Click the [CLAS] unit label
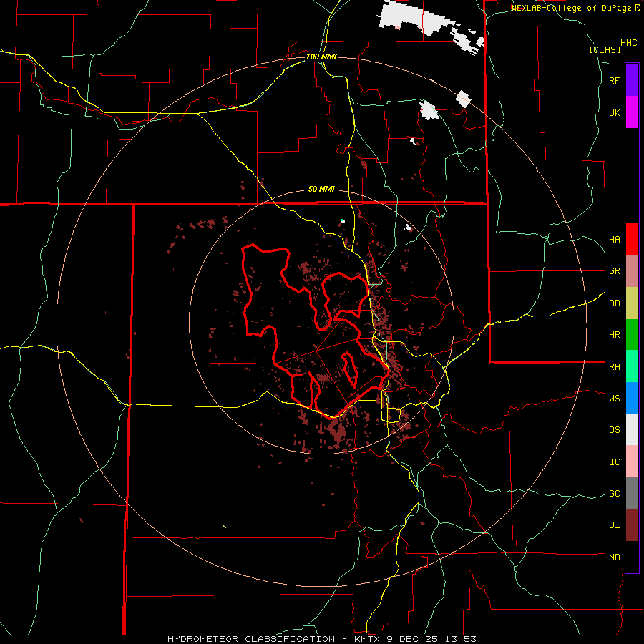 click(605, 49)
